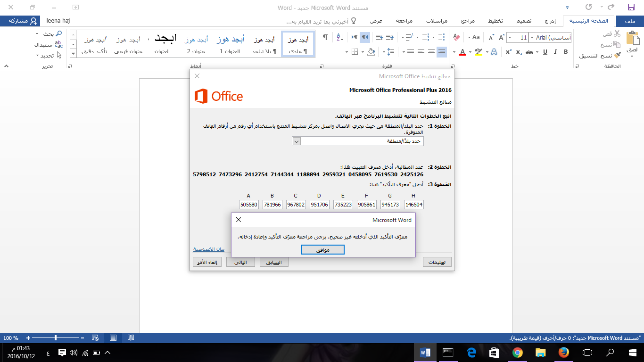Expand the styles gallery More button

coord(73,53)
